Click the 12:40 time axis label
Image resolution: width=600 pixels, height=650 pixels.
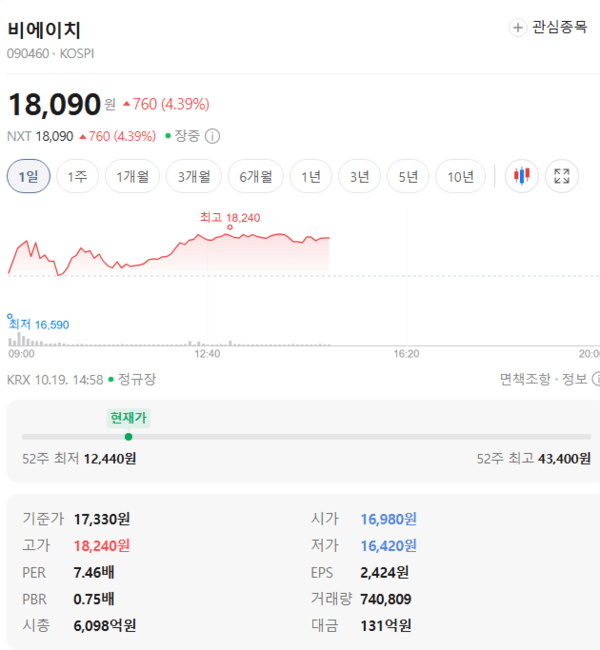207,354
